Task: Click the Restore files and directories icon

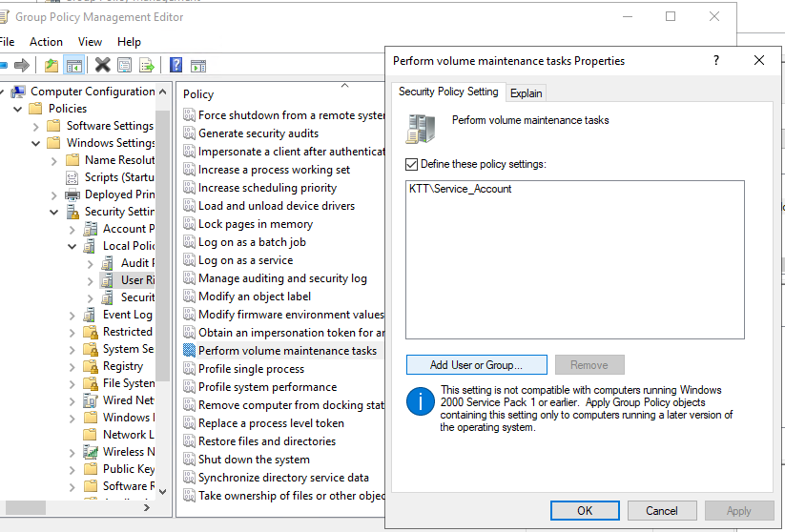Action: tap(189, 440)
